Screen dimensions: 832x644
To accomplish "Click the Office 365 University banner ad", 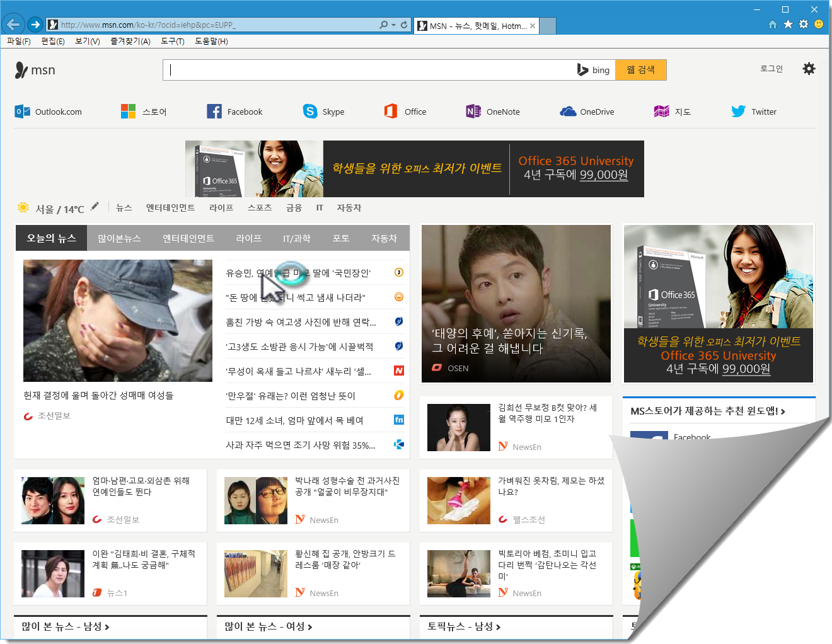I will coord(415,169).
